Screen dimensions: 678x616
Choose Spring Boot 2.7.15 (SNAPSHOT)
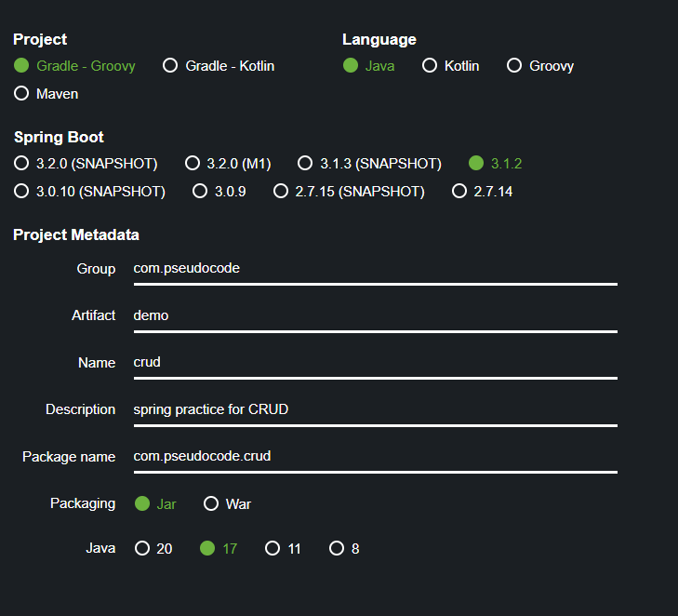tap(349, 191)
